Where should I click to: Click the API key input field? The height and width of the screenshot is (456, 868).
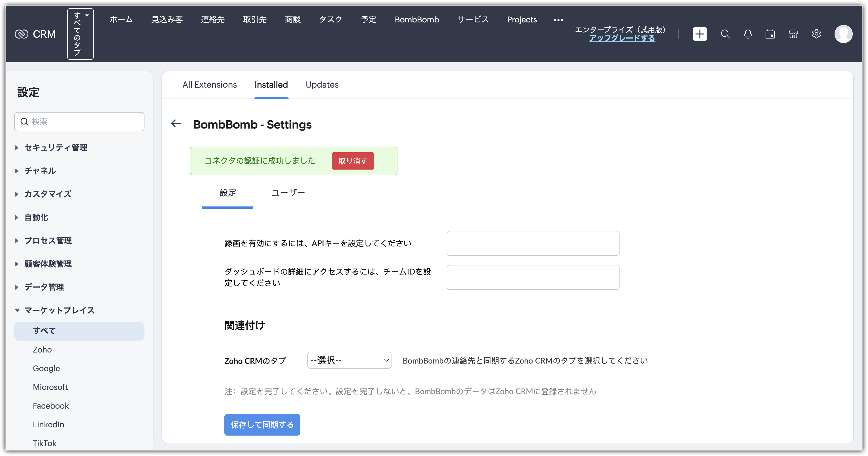click(533, 243)
